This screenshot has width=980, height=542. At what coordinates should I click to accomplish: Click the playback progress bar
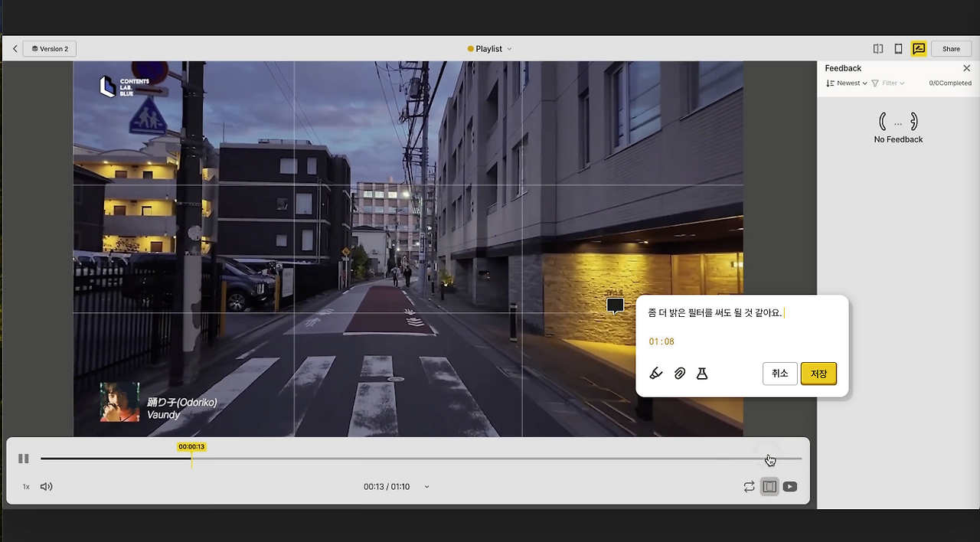pos(421,459)
